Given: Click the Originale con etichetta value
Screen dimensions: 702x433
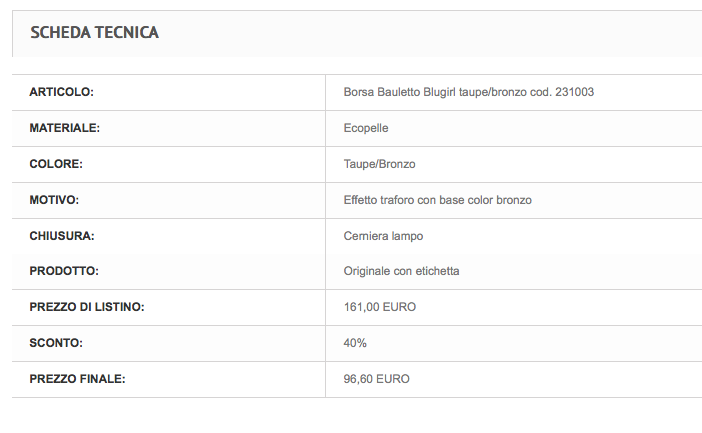Looking at the screenshot, I should point(401,271).
